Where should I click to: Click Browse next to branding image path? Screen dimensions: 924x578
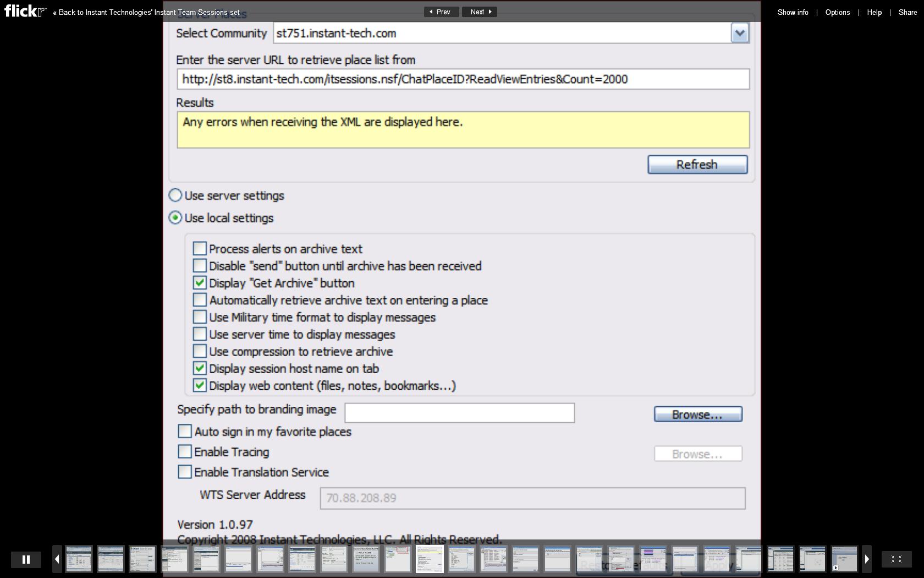tap(698, 415)
